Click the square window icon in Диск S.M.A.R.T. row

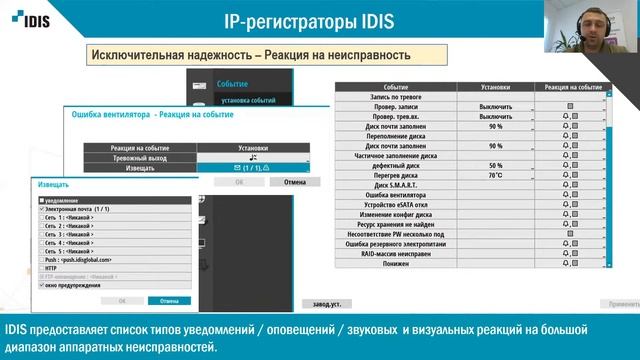click(575, 185)
